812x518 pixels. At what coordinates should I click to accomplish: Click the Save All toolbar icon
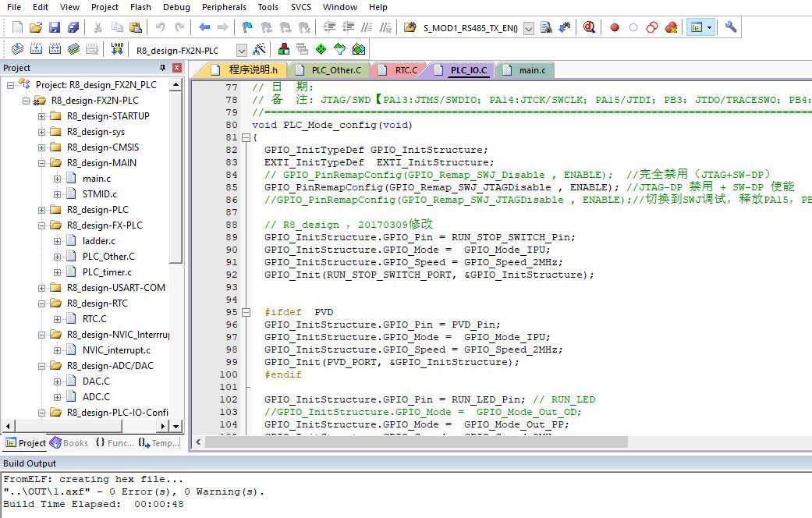point(73,27)
